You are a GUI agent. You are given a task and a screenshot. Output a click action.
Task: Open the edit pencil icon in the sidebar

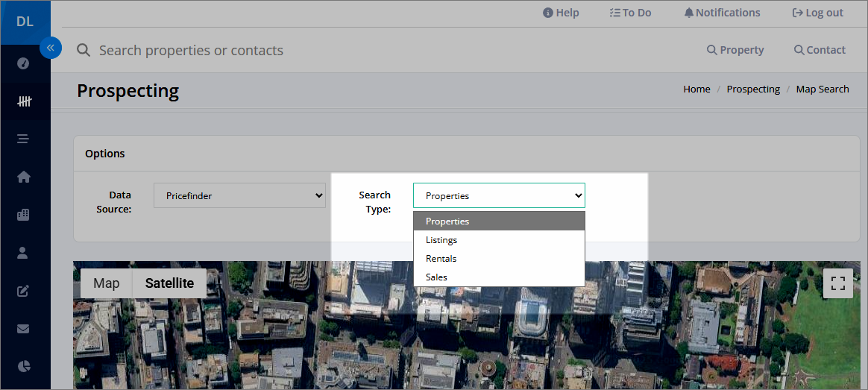click(x=23, y=291)
